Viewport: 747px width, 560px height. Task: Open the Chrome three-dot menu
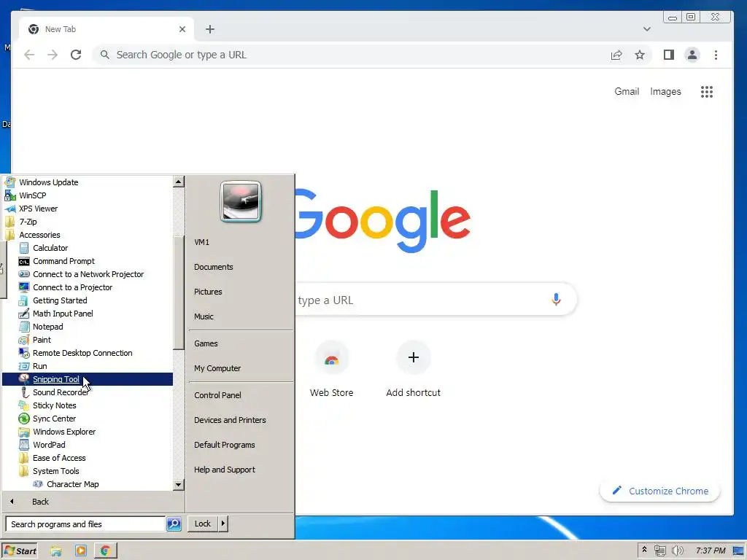click(x=716, y=55)
